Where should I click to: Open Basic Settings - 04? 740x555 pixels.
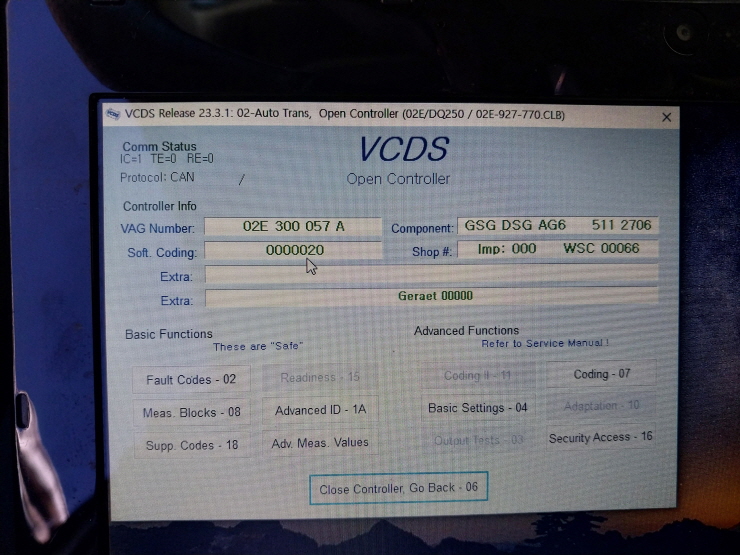pyautogui.click(x=478, y=408)
